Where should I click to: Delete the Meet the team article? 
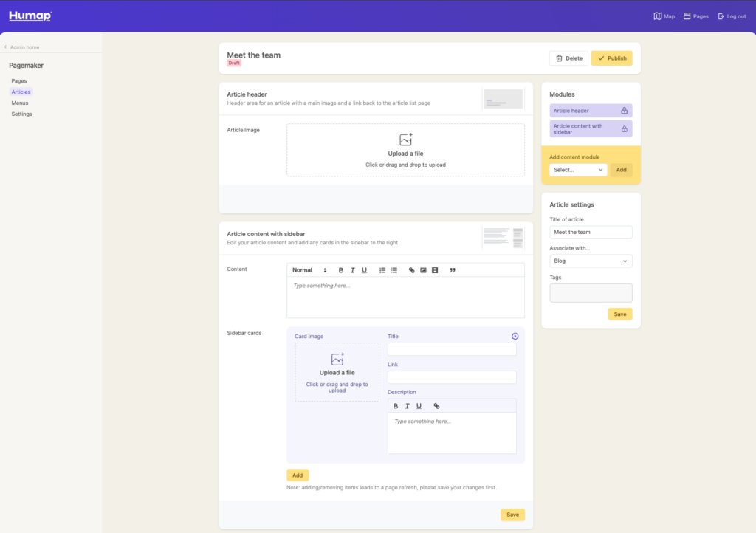pyautogui.click(x=568, y=58)
